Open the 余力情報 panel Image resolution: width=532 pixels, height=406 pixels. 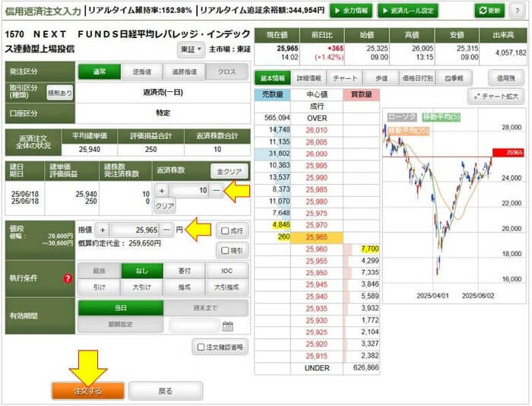[x=351, y=11]
